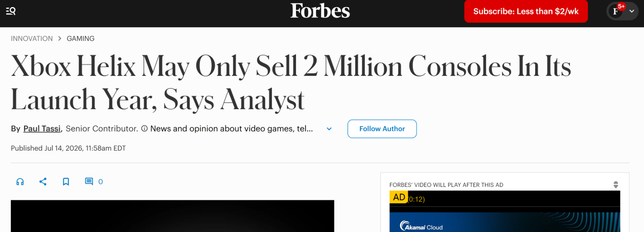Open the profile avatar with 5+ badge

point(616,11)
